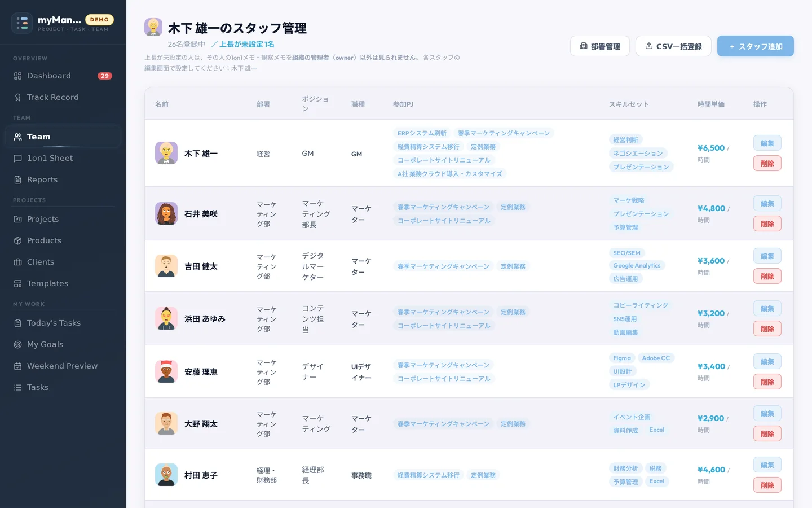Click the Reports document icon
The image size is (812, 508).
click(17, 180)
